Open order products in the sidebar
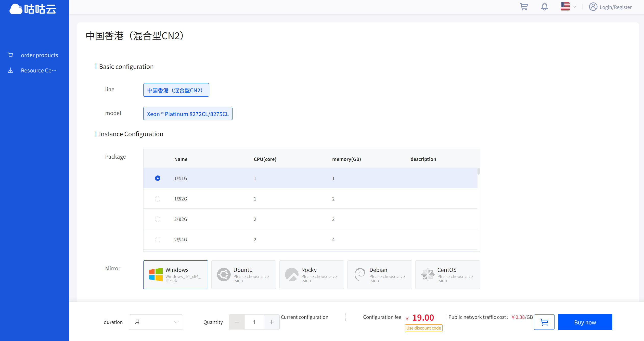 click(39, 55)
